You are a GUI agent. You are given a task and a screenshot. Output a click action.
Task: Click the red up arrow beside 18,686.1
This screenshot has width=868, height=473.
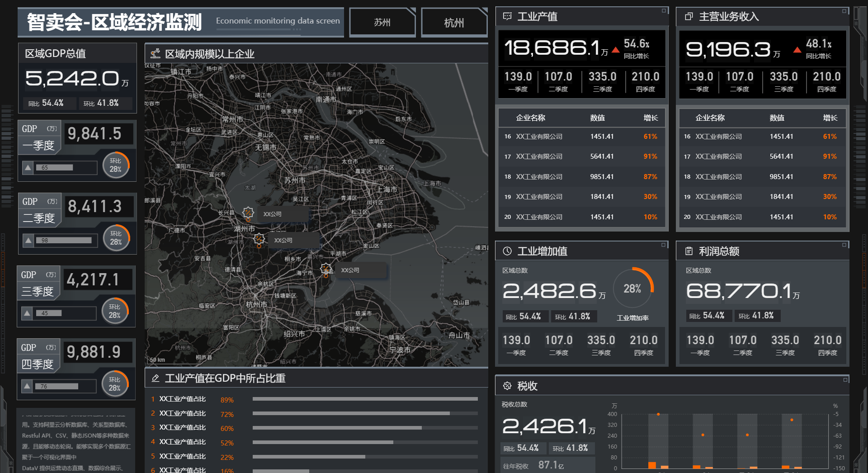[615, 50]
